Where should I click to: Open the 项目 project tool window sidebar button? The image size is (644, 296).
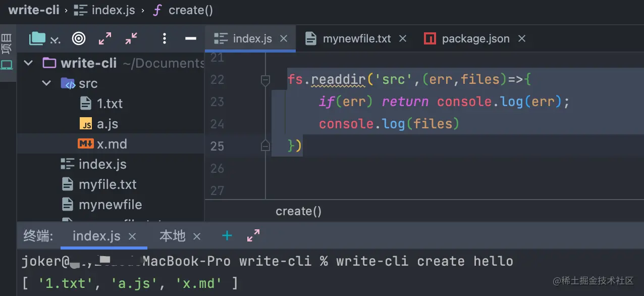[x=7, y=53]
